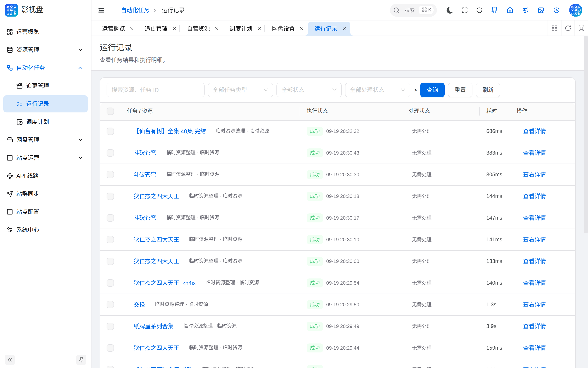Check the 狄仁杰之四大天王_zn4ix row checkbox

pos(110,283)
